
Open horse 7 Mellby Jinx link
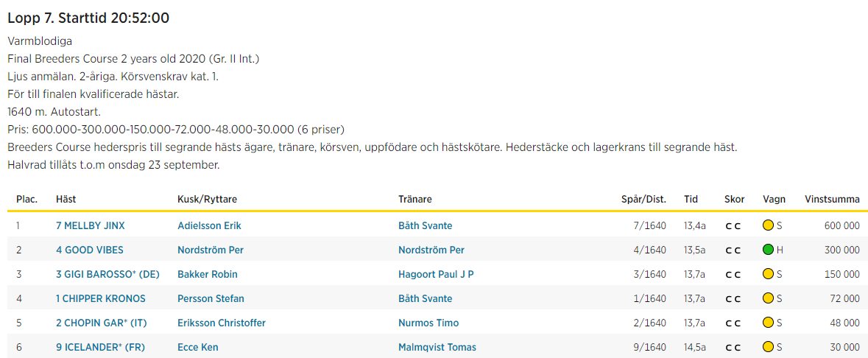[x=90, y=225]
